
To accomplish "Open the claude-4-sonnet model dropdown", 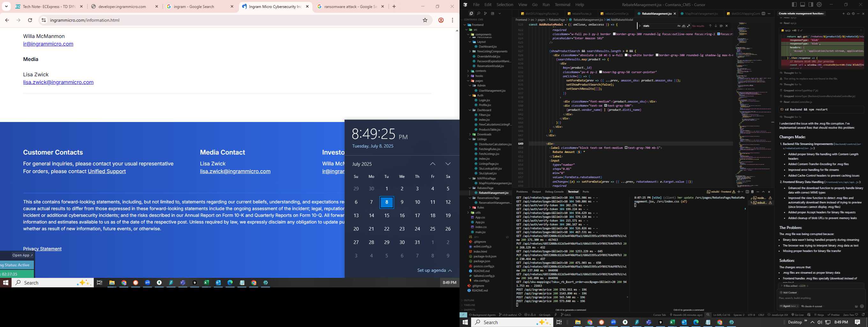I will pos(813,306).
